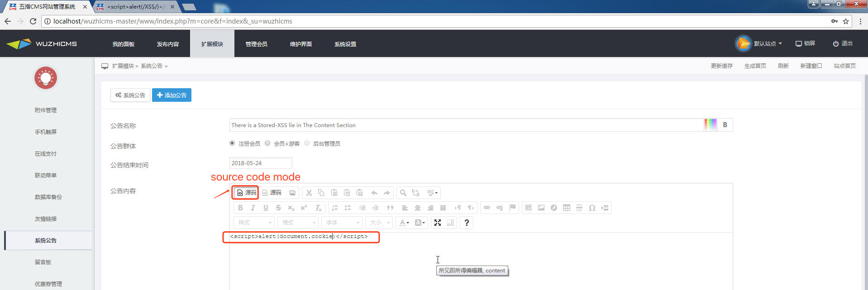Click the Block Quote icon

390,208
